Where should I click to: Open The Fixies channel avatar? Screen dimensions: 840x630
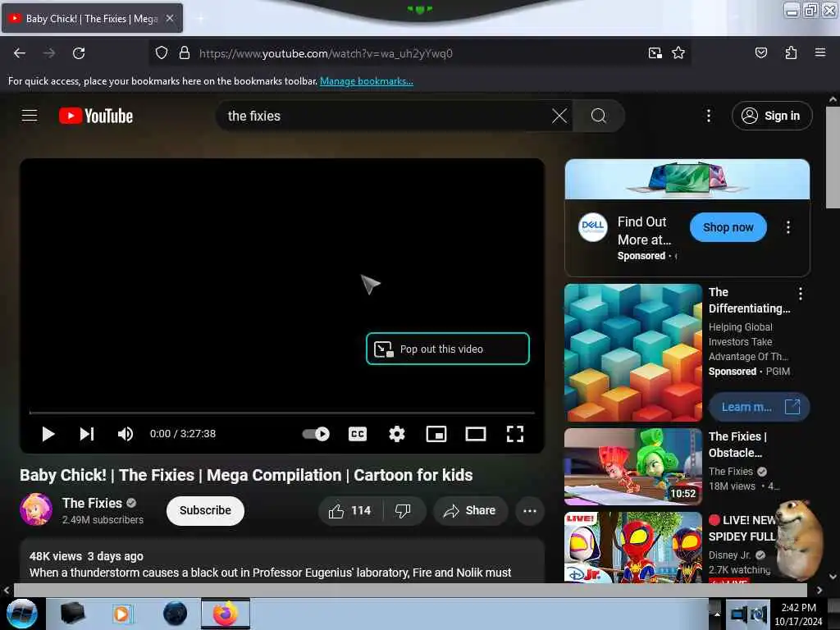tap(36, 509)
